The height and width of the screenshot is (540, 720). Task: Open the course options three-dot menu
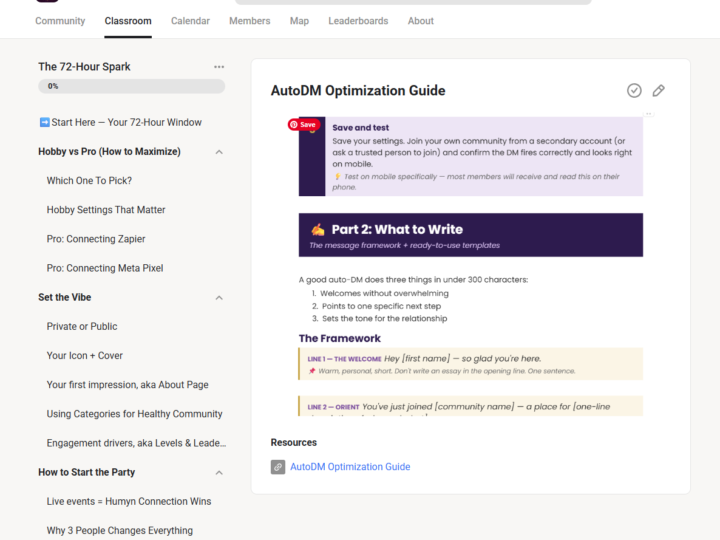click(219, 67)
